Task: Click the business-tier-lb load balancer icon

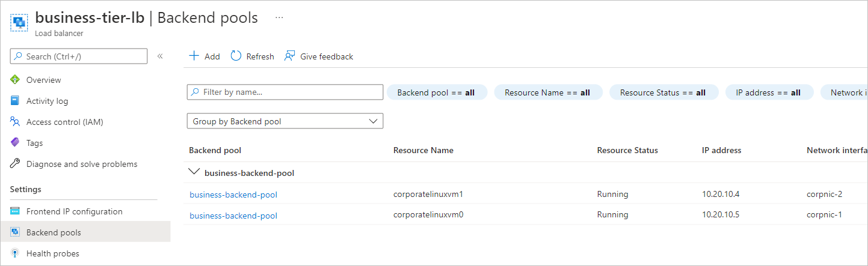Action: 20,23
